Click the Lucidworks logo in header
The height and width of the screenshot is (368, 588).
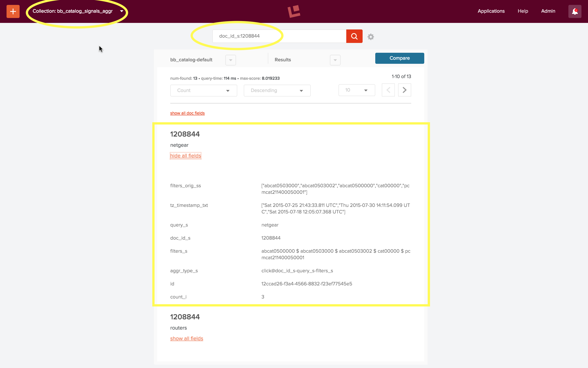coord(294,11)
